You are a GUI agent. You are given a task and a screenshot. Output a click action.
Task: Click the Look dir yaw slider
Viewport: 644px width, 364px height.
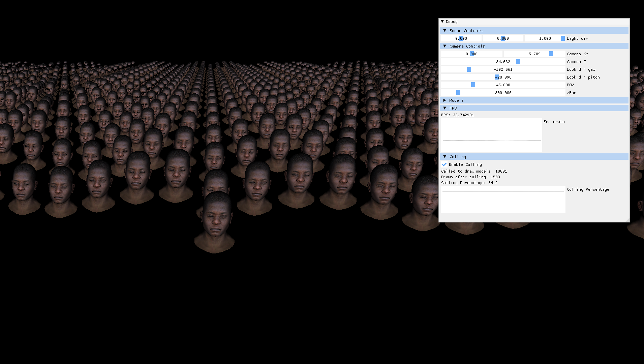click(503, 69)
